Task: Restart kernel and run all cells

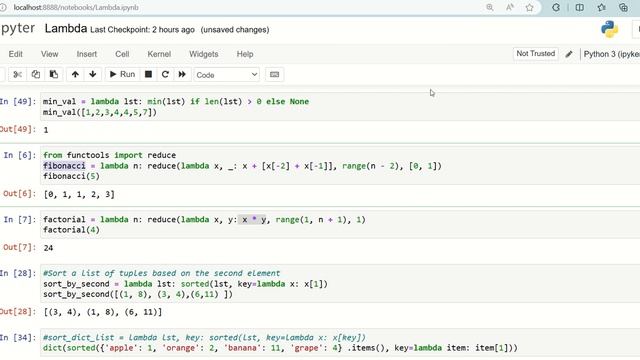Action: click(182, 75)
